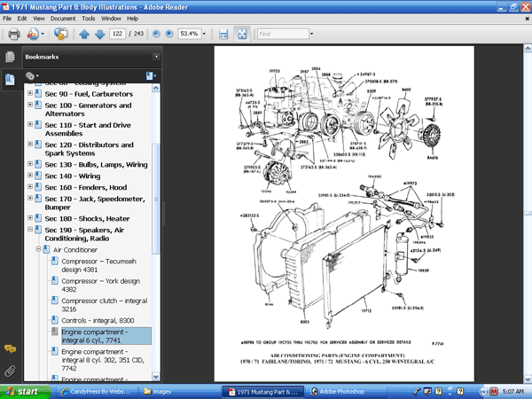Select the Air Conditioner bookmark
Screen dimensions: 532x399
(75, 250)
